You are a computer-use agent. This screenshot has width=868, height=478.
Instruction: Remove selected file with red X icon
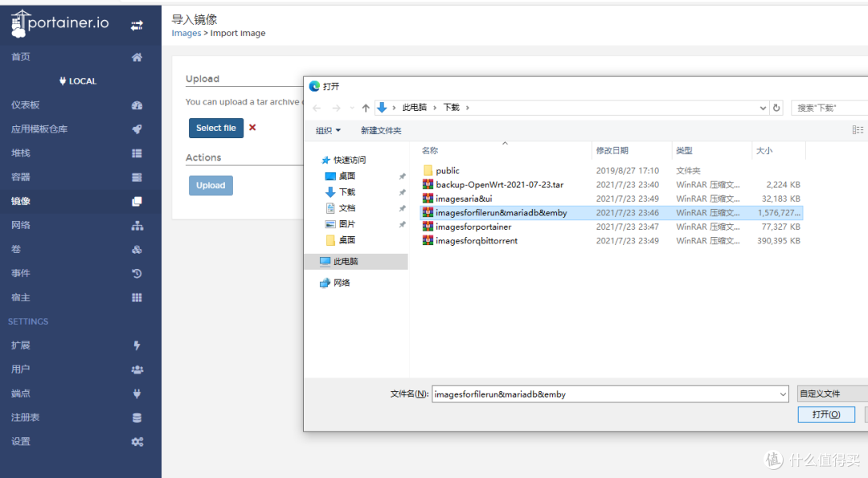252,127
